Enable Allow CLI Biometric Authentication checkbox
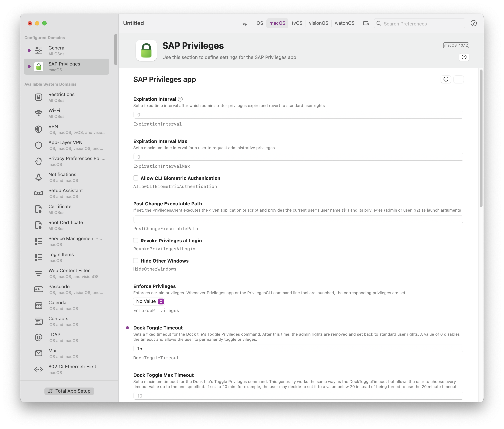504x429 pixels. (136, 178)
